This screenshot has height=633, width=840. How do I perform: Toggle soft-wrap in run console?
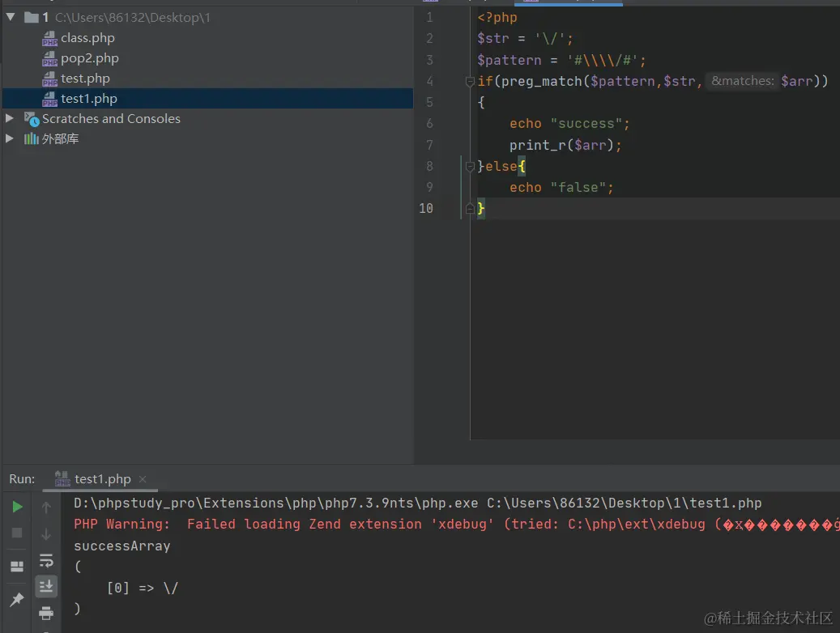[46, 561]
